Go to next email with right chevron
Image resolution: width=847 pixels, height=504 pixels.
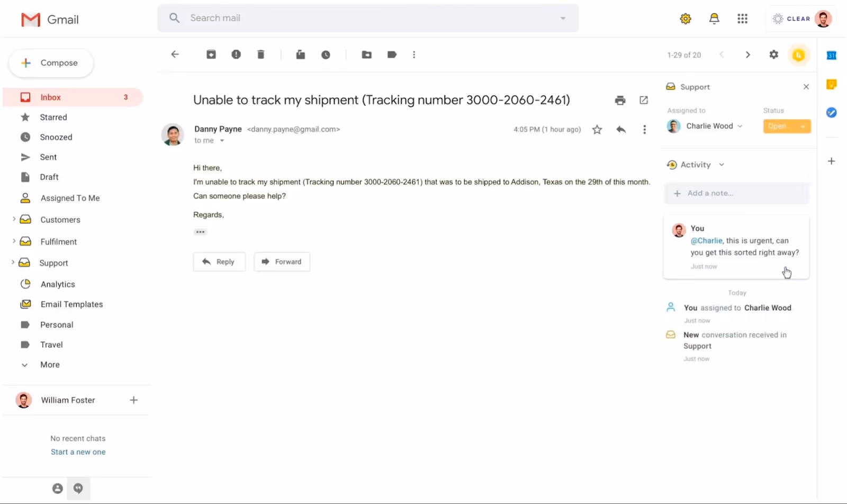click(747, 55)
